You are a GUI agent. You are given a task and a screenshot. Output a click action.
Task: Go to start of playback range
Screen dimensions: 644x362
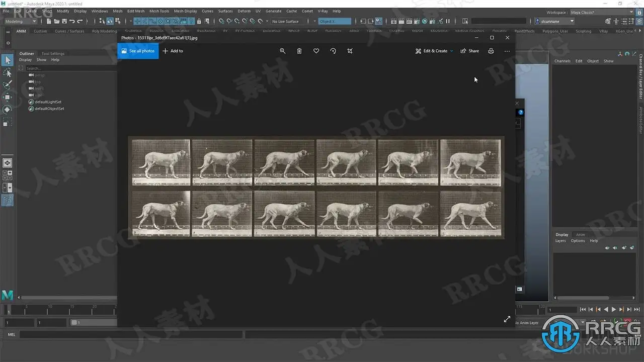click(x=583, y=310)
